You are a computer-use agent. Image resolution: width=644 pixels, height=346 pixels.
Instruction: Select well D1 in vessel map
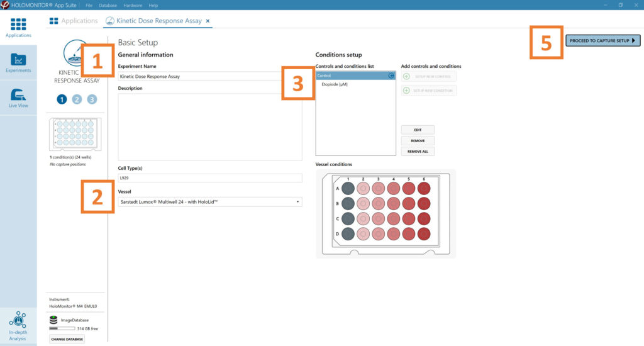point(348,234)
